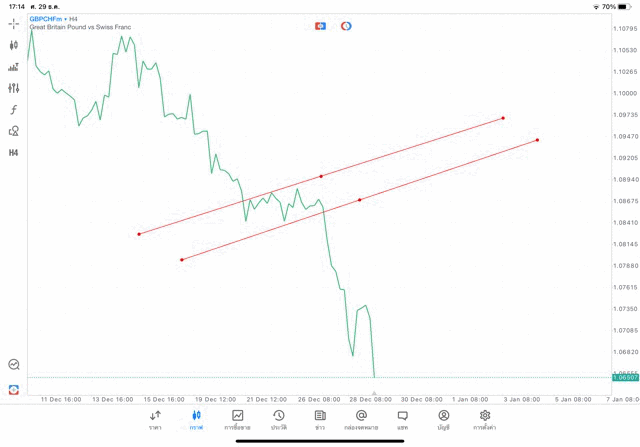Change the H4 timeframe in sidebar

coord(14,153)
